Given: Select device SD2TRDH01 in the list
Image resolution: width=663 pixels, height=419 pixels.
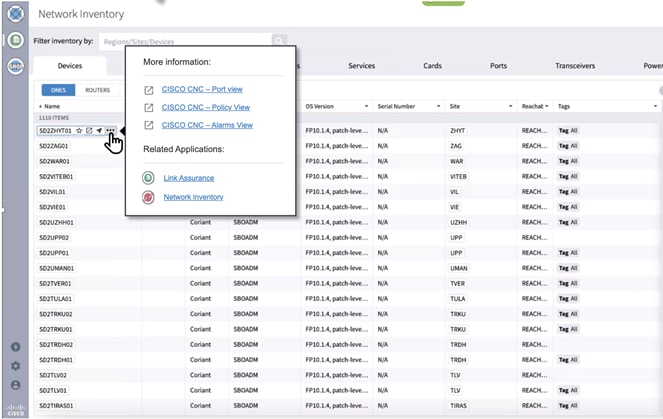Looking at the screenshot, I should (x=56, y=360).
